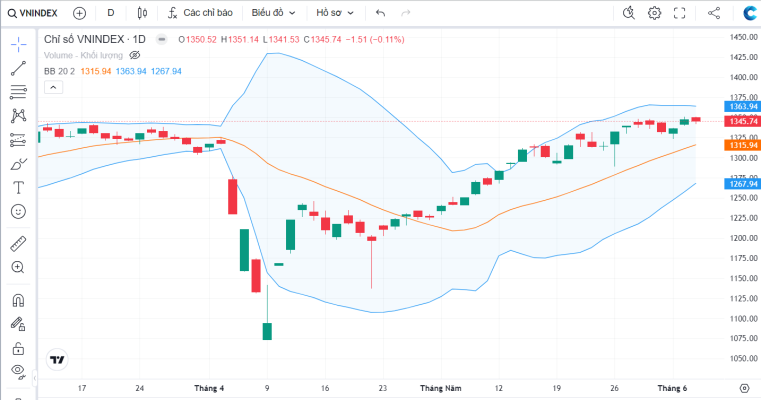Click the 1315.94 basis price label

click(x=742, y=145)
